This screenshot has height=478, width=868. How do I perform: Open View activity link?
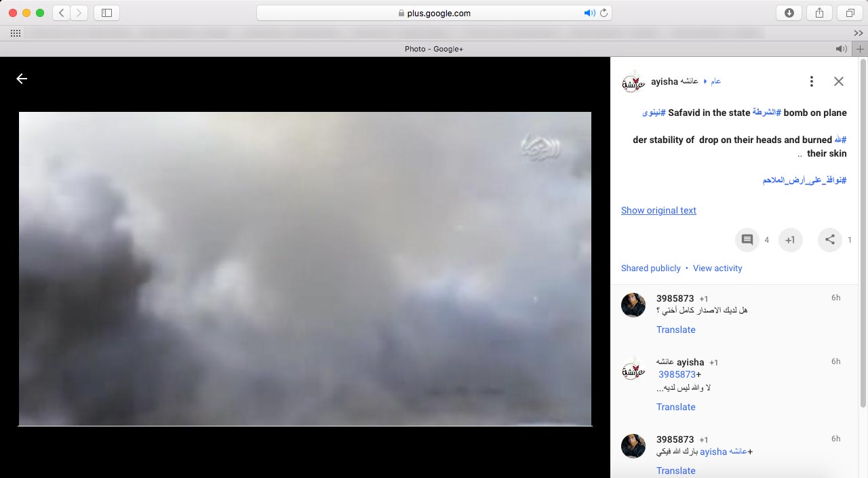717,268
